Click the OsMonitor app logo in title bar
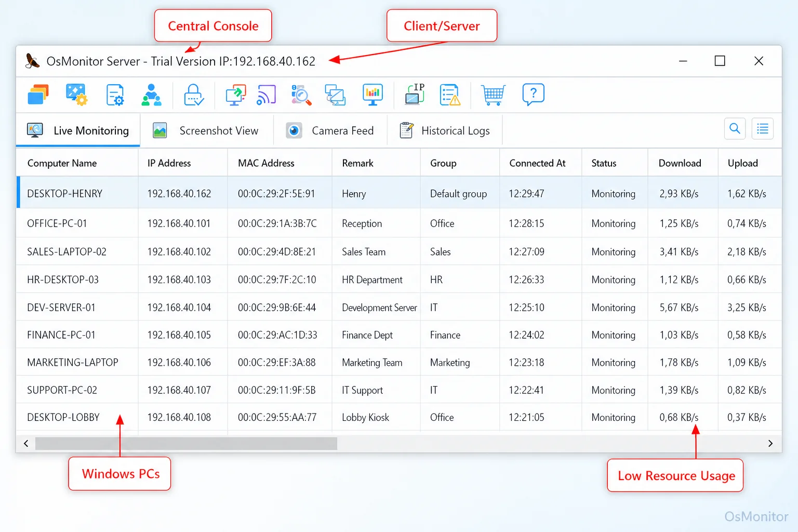The width and height of the screenshot is (798, 532). click(x=32, y=61)
